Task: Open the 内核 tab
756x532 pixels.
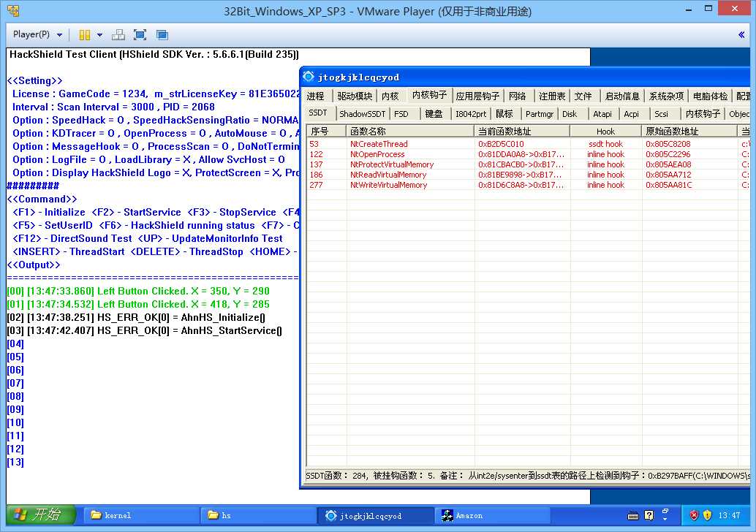Action: (x=390, y=96)
